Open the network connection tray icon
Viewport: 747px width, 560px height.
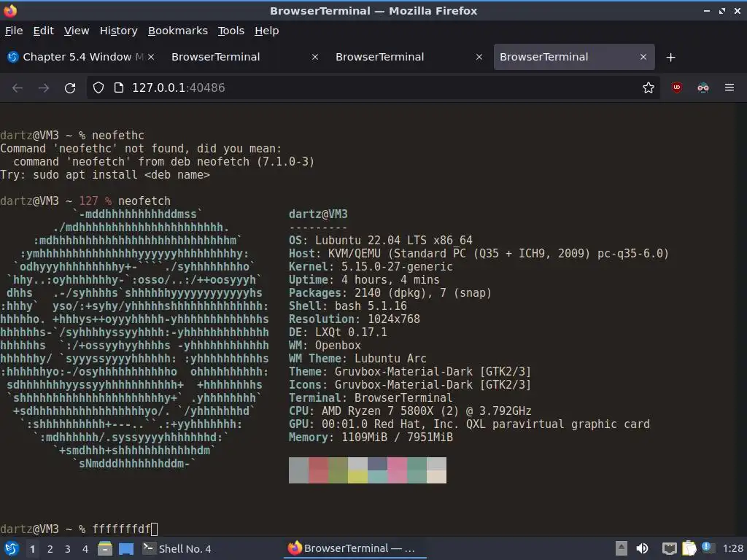(x=670, y=548)
